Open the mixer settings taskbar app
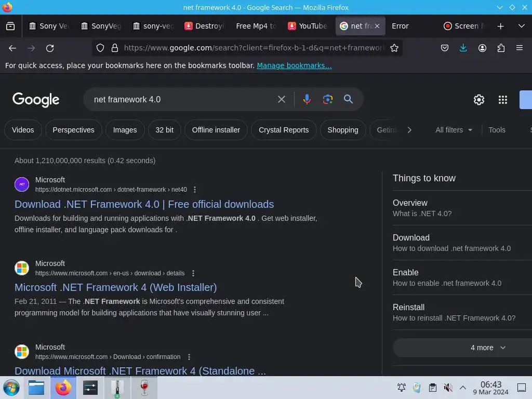 click(90, 388)
